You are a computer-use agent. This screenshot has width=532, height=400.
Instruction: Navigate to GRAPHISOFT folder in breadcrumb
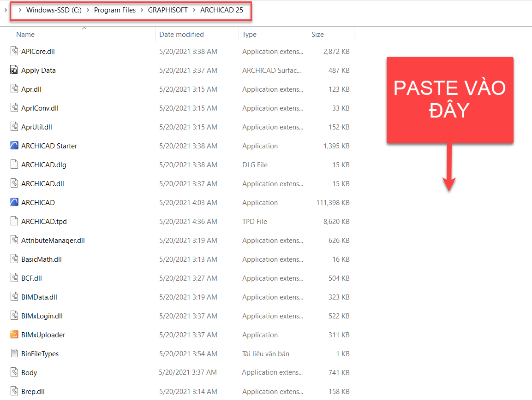tap(167, 10)
